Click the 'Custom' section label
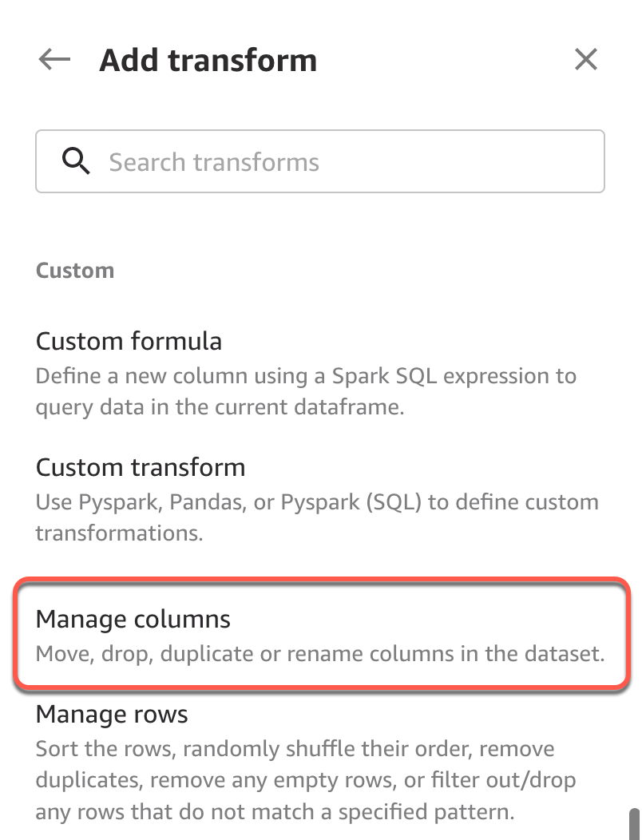 (x=75, y=271)
